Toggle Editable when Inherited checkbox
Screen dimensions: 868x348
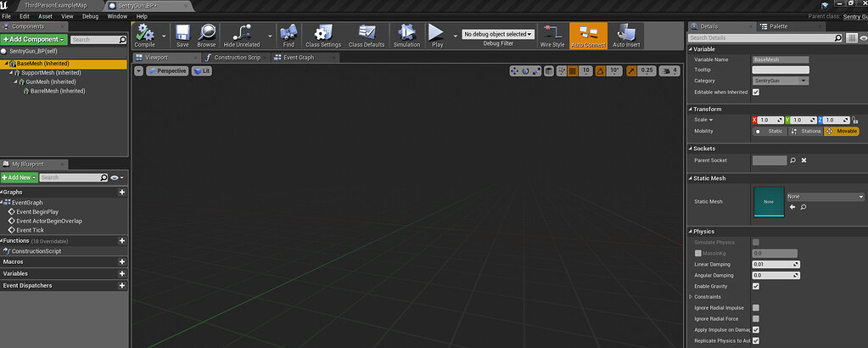[x=756, y=92]
